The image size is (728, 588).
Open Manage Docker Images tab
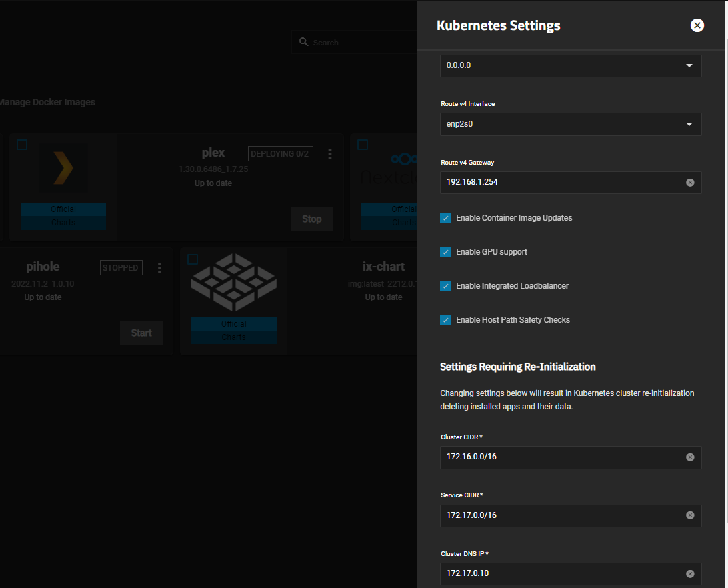coord(47,102)
